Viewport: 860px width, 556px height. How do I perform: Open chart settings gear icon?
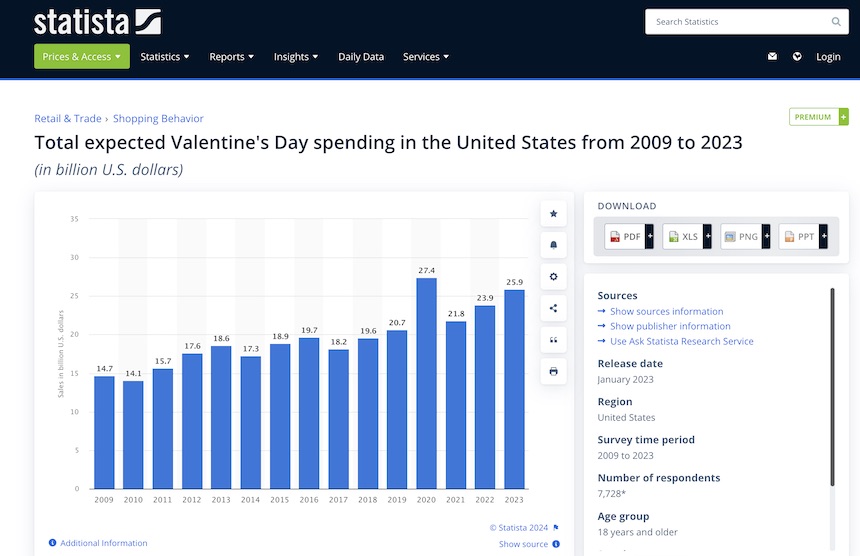point(553,276)
